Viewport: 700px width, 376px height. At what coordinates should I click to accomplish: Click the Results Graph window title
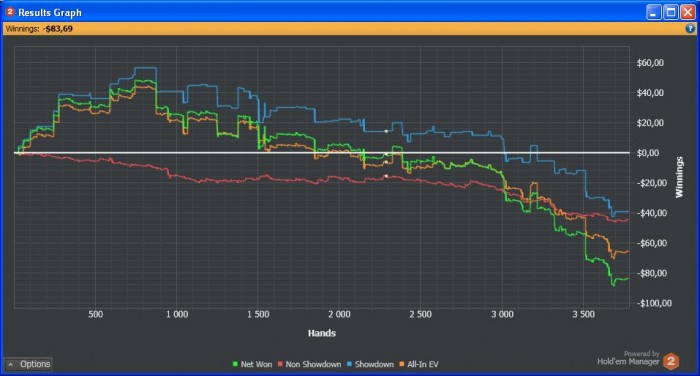[x=50, y=13]
